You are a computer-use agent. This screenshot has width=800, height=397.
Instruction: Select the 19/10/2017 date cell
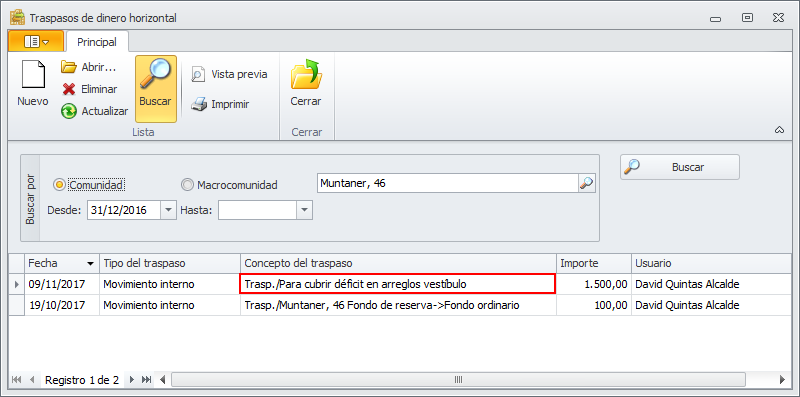[x=62, y=305]
